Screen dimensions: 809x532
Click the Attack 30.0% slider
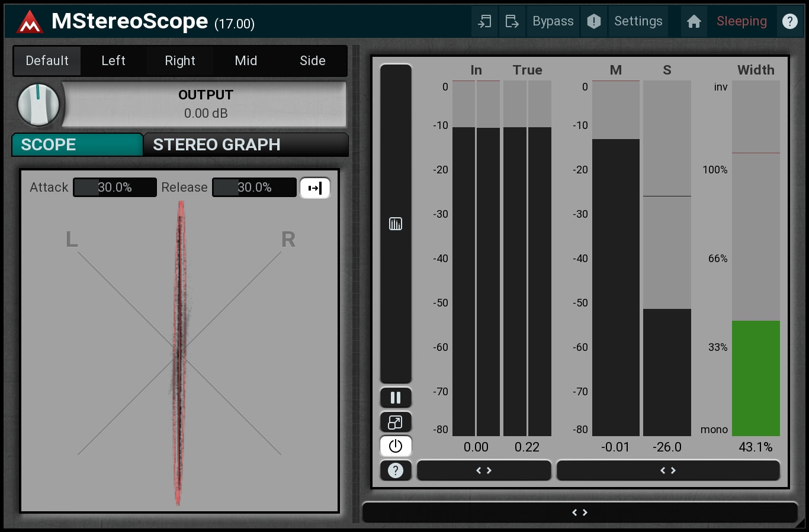click(x=115, y=188)
